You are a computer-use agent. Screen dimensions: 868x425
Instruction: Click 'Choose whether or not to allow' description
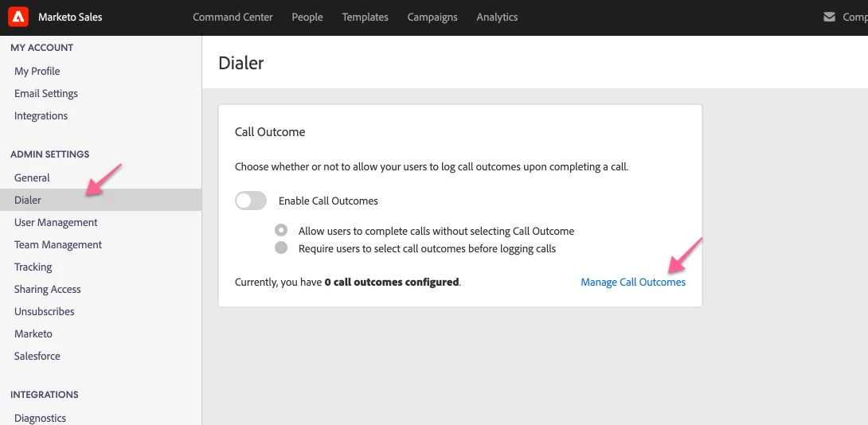pyautogui.click(x=432, y=166)
